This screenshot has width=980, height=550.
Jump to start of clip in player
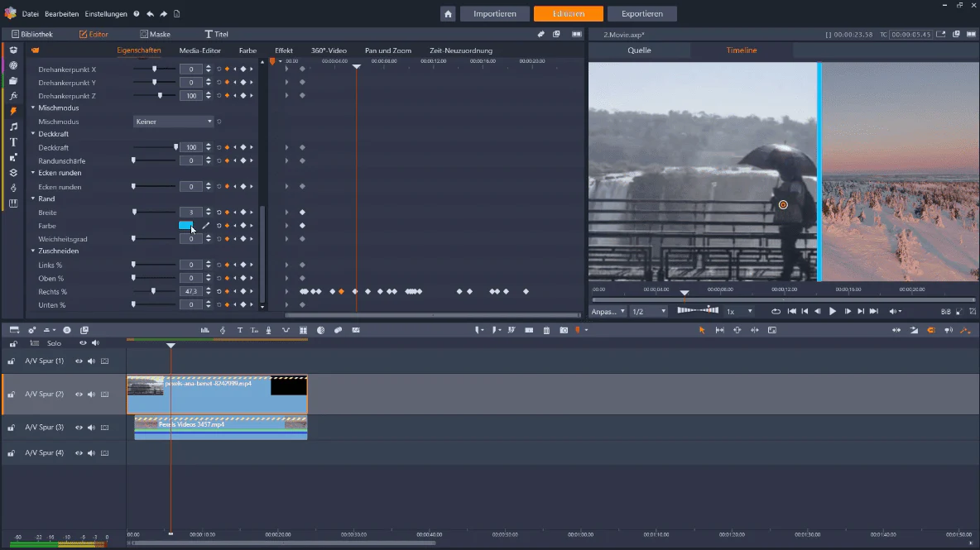coord(791,312)
